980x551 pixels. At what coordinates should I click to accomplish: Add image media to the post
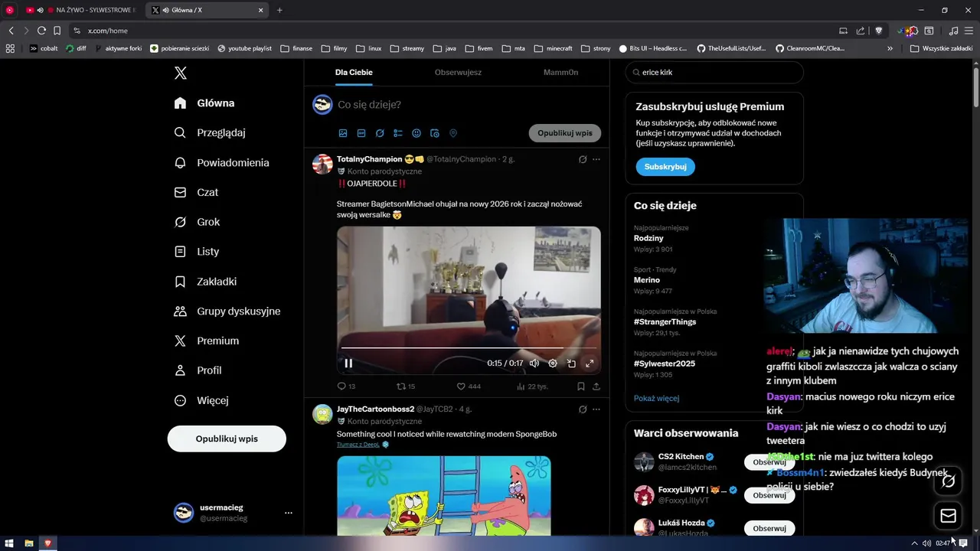coord(343,133)
